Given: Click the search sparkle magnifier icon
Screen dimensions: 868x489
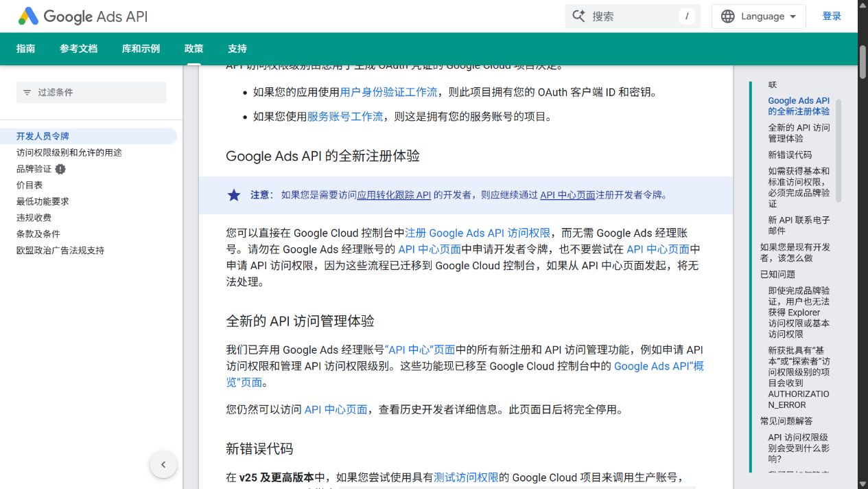Looking at the screenshot, I should [x=578, y=16].
